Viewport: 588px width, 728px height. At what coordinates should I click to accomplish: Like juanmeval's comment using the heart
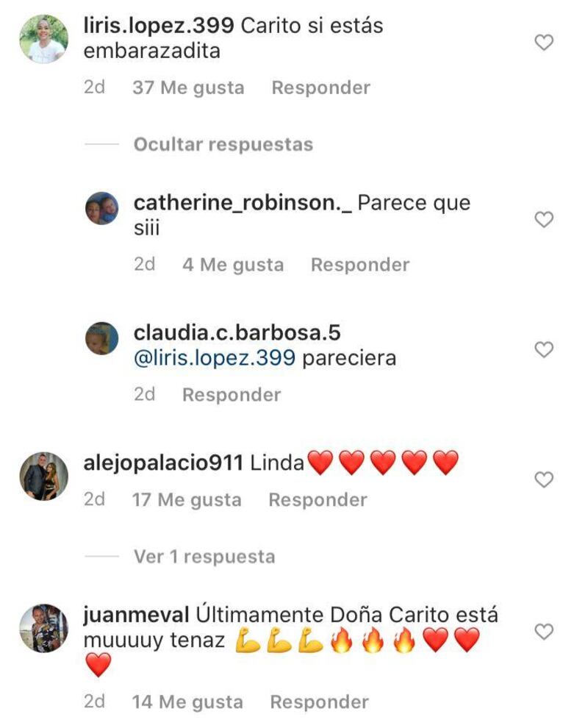tap(544, 632)
